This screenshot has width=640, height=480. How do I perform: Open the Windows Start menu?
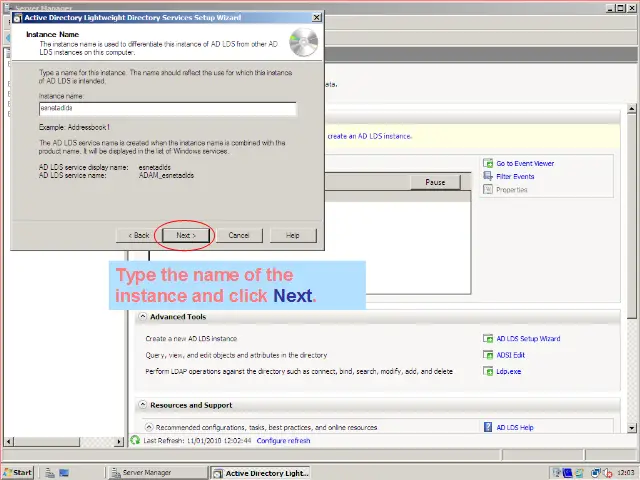[x=17, y=473]
